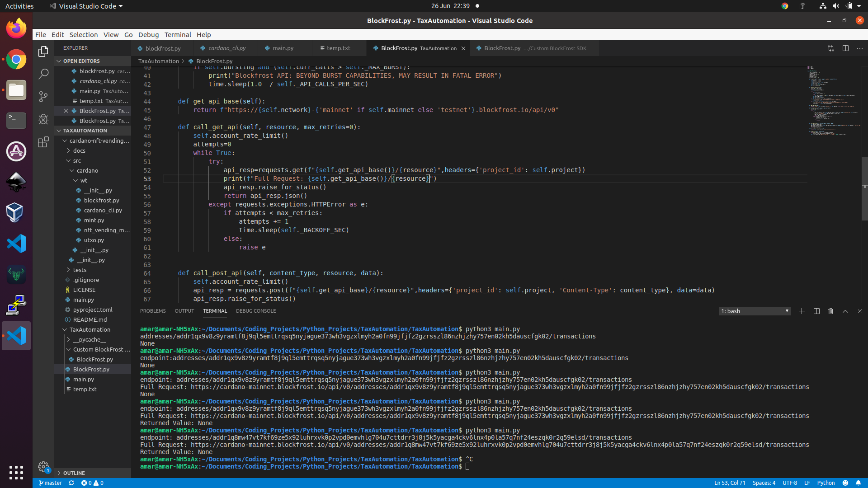Click the code minimap overview
The image size is (868, 488).
click(x=834, y=100)
